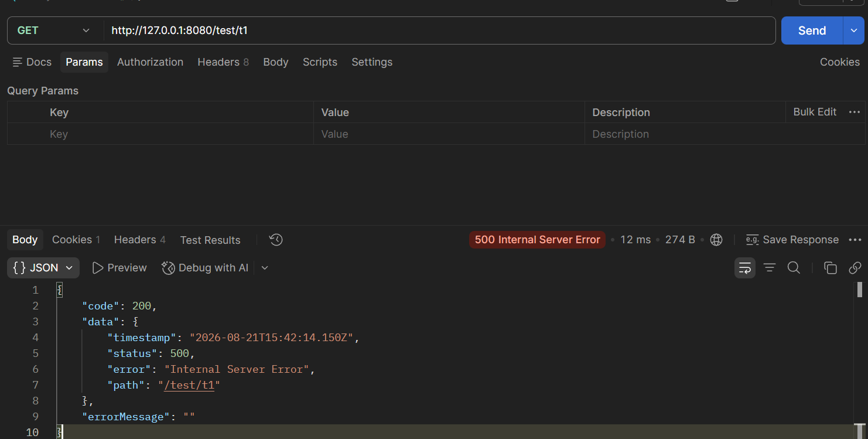Open the filter response icon
This screenshot has height=439, width=868.
[770, 268]
